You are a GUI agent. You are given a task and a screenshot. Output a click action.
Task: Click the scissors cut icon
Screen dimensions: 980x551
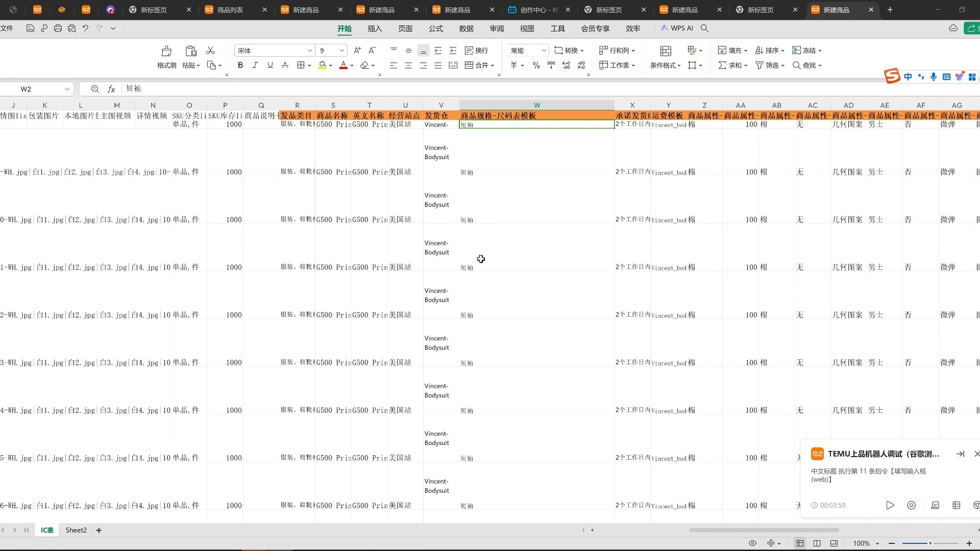210,51
